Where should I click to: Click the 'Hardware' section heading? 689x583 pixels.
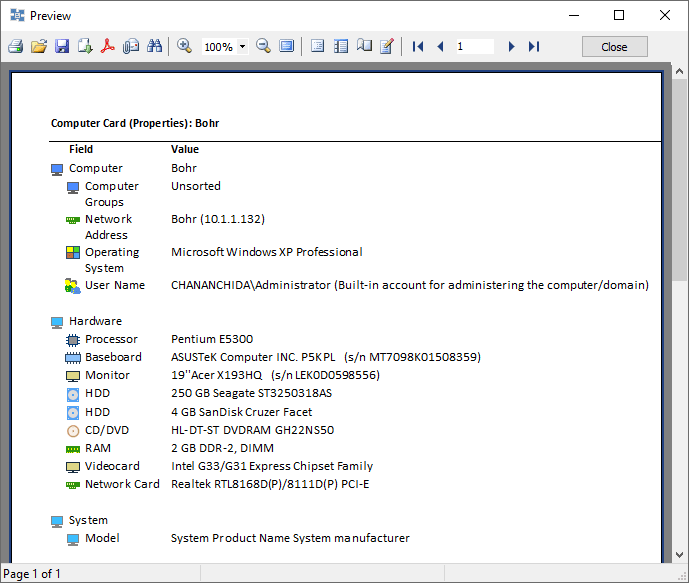coord(95,321)
